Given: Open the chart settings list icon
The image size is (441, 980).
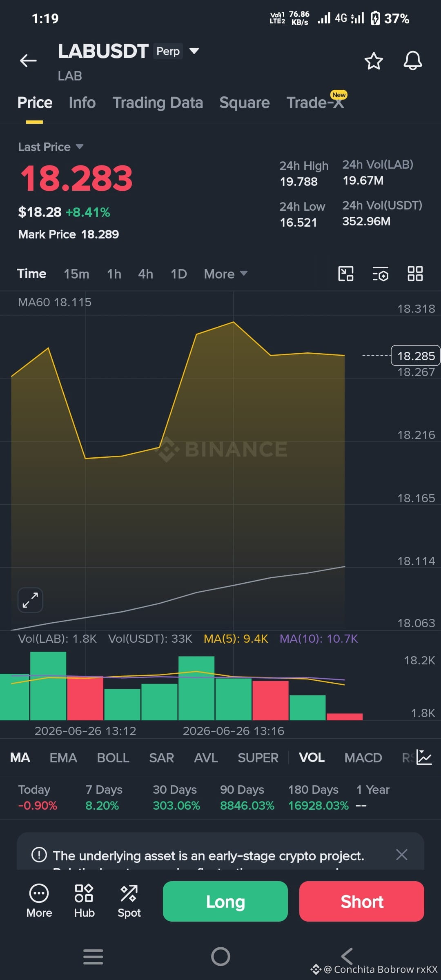Looking at the screenshot, I should 381,274.
